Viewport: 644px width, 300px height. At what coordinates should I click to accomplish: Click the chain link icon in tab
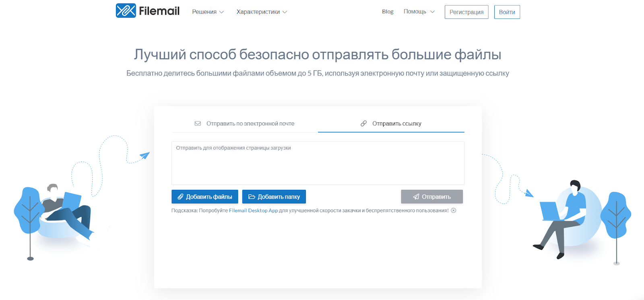363,123
